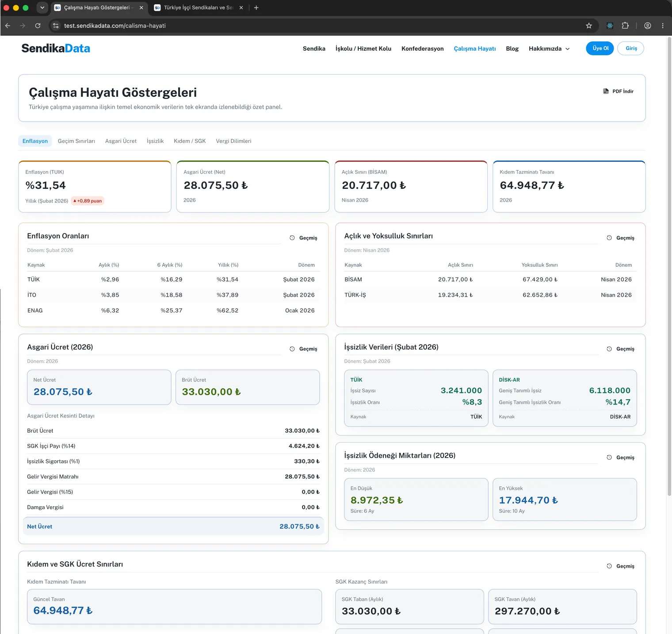Open the browser extensions puzzle icon
This screenshot has height=634, width=672.
click(625, 26)
